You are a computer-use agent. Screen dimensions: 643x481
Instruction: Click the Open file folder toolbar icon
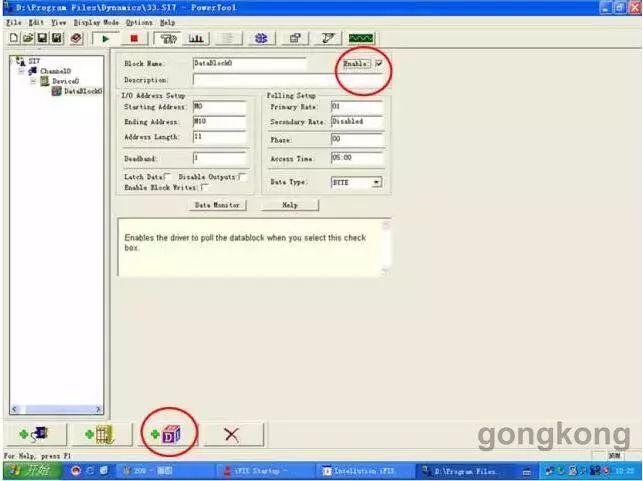tap(28, 38)
